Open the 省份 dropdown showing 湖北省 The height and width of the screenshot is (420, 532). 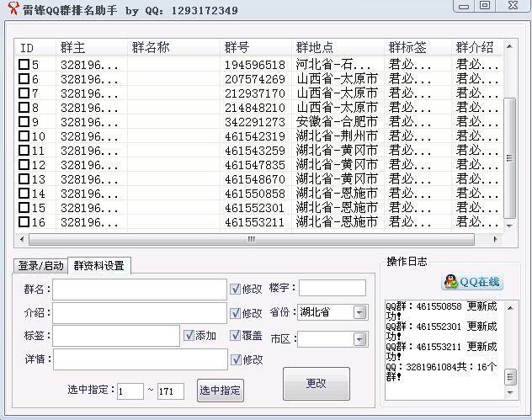pyautogui.click(x=360, y=312)
